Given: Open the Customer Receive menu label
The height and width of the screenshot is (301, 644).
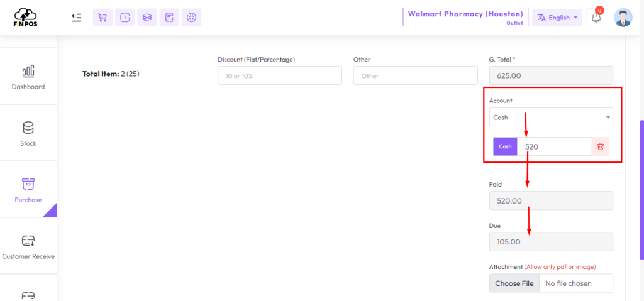Looking at the screenshot, I should pyautogui.click(x=28, y=256).
